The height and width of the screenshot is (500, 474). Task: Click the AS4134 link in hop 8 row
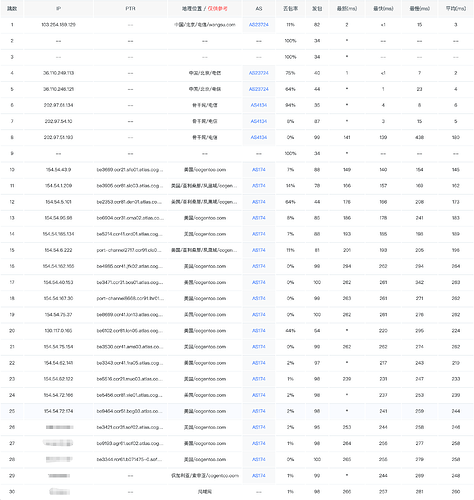tap(259, 137)
